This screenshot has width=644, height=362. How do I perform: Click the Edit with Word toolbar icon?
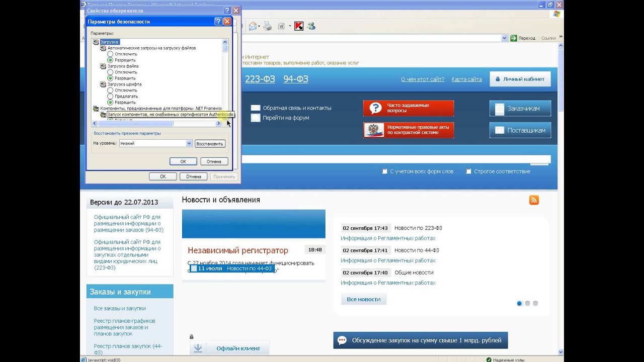pyautogui.click(x=281, y=26)
